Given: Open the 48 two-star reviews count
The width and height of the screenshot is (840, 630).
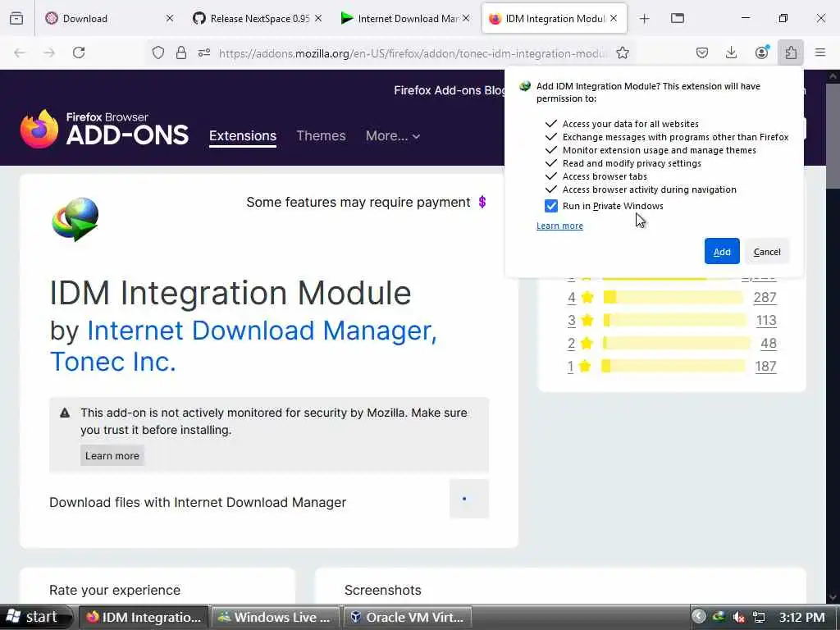Looking at the screenshot, I should [768, 344].
